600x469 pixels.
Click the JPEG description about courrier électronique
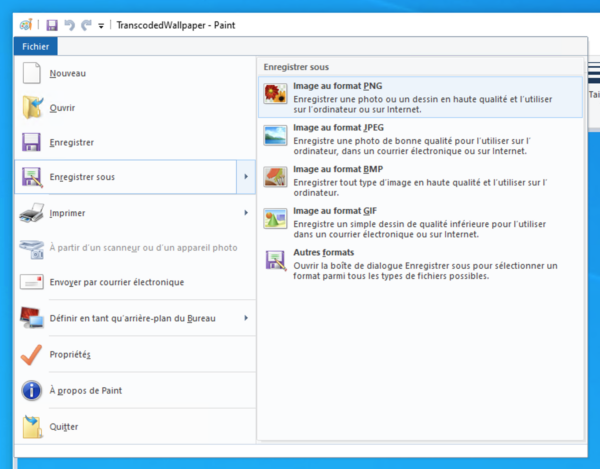412,146
